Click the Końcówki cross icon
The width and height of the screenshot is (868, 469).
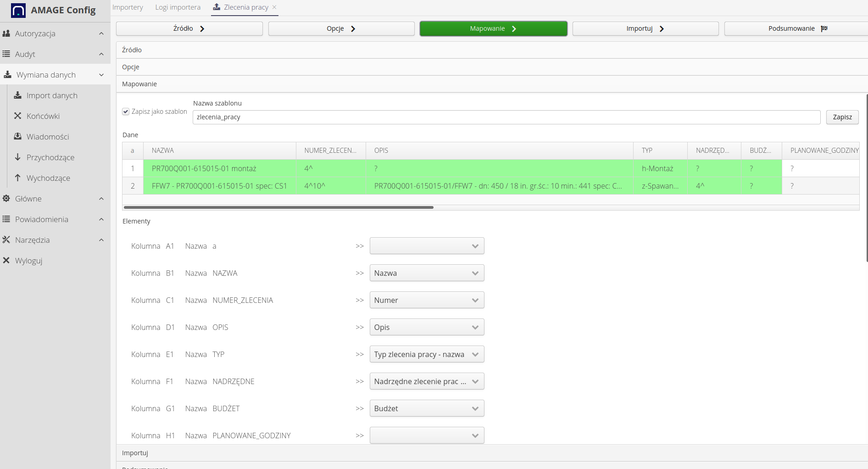coord(18,116)
